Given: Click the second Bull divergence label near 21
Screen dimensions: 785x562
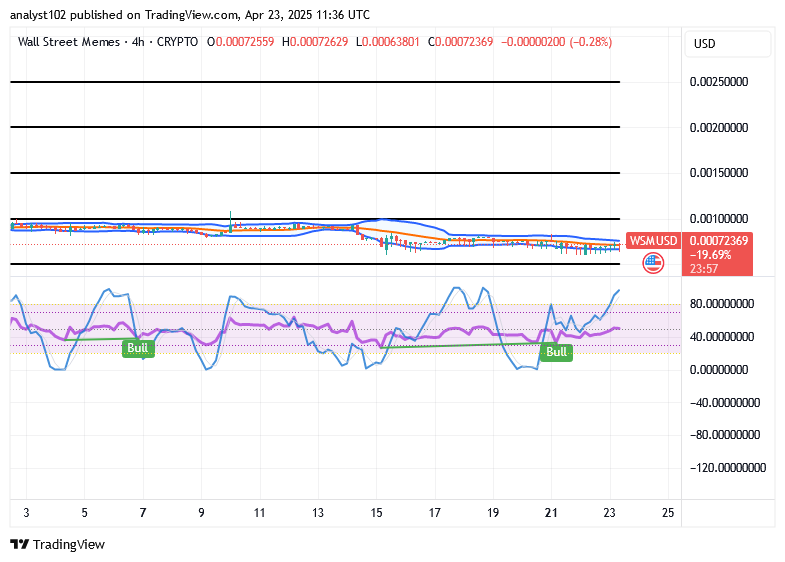Looking at the screenshot, I should (x=556, y=352).
